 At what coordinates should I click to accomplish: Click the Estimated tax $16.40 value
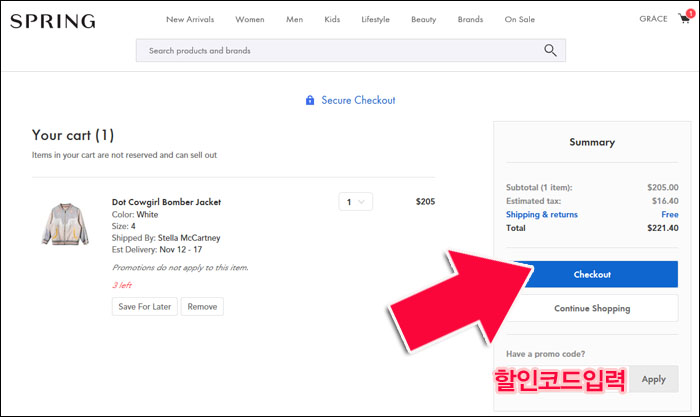click(665, 201)
